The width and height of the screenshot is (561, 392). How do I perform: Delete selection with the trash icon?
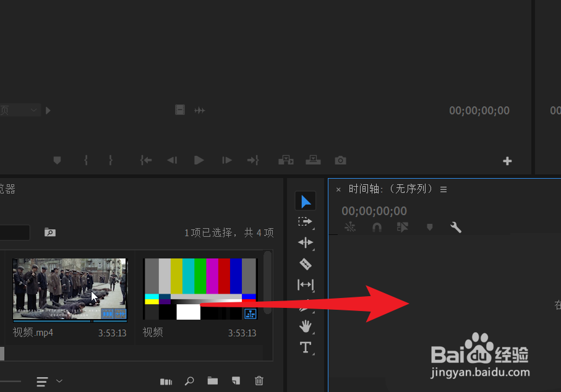(259, 381)
